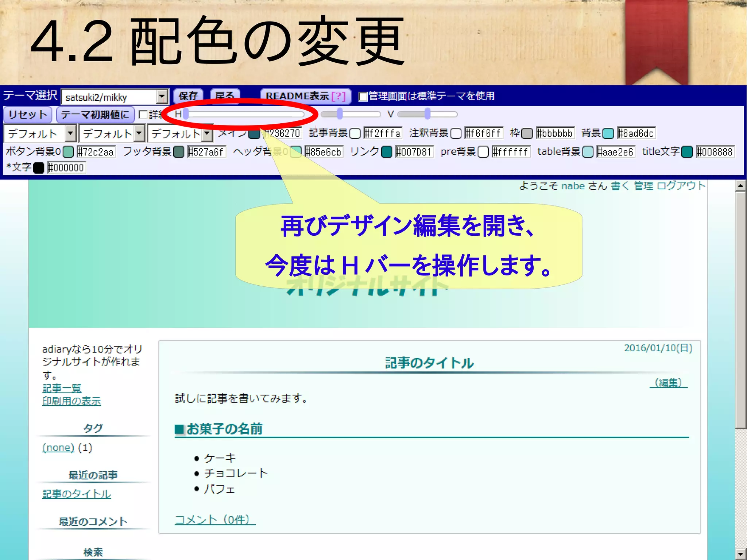Image resolution: width=747 pixels, height=560 pixels.
Task: Edit the リンク color value #007D81
Action: click(x=415, y=152)
